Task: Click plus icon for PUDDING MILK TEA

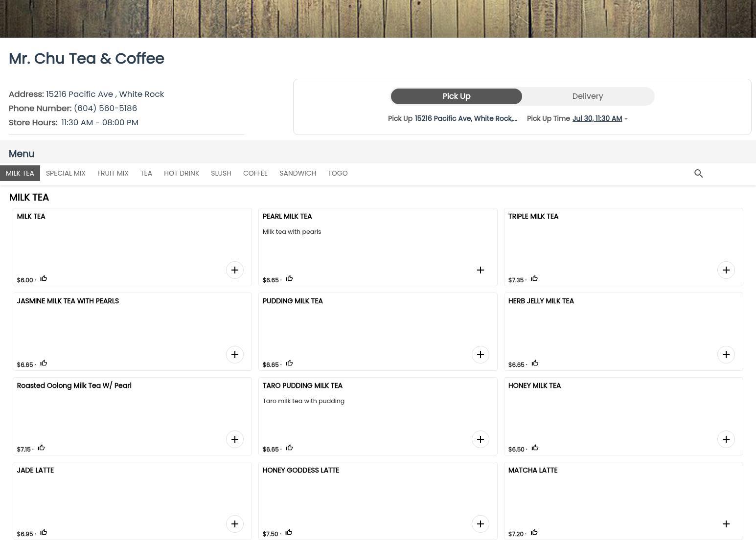Action: [480, 355]
